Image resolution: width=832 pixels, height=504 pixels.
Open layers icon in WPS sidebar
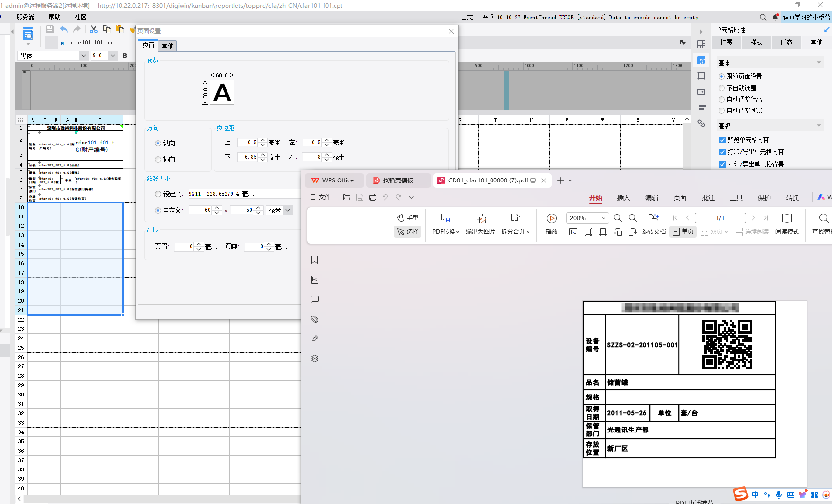click(315, 359)
